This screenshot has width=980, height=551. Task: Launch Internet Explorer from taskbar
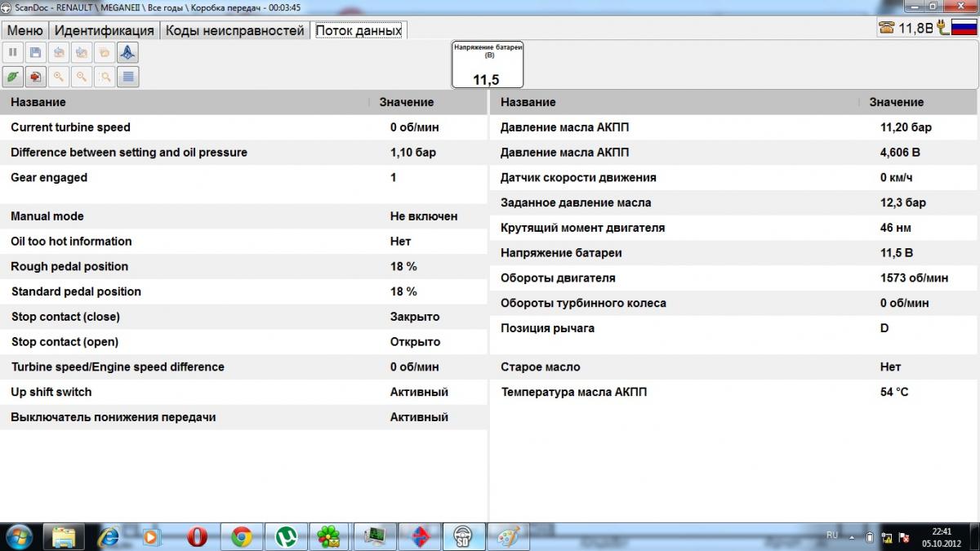tap(108, 536)
